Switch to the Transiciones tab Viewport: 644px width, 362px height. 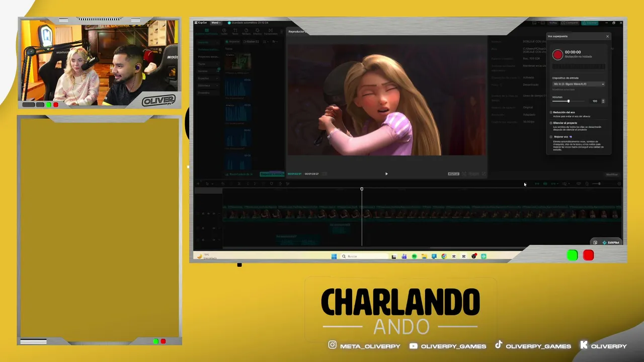click(271, 32)
